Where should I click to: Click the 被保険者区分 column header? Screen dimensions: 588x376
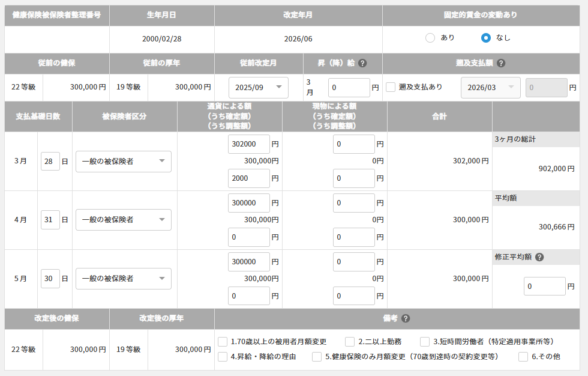(x=125, y=117)
